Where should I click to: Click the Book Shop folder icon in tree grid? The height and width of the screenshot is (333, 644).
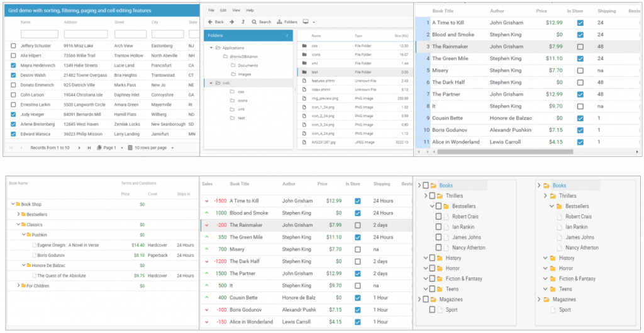18,205
